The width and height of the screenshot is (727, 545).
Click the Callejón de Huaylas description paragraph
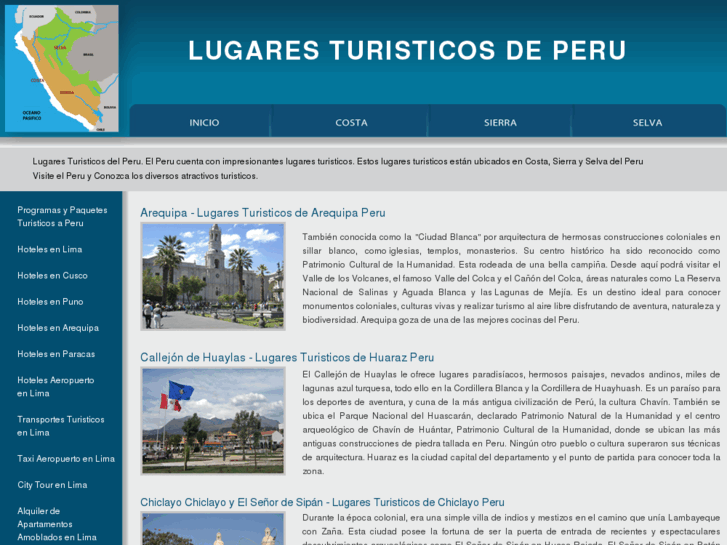pyautogui.click(x=511, y=423)
